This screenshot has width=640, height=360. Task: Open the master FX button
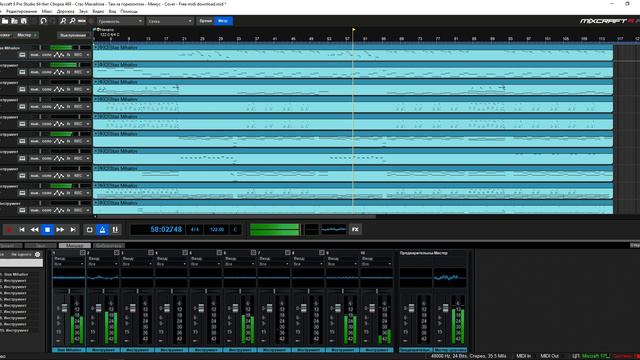(355, 230)
